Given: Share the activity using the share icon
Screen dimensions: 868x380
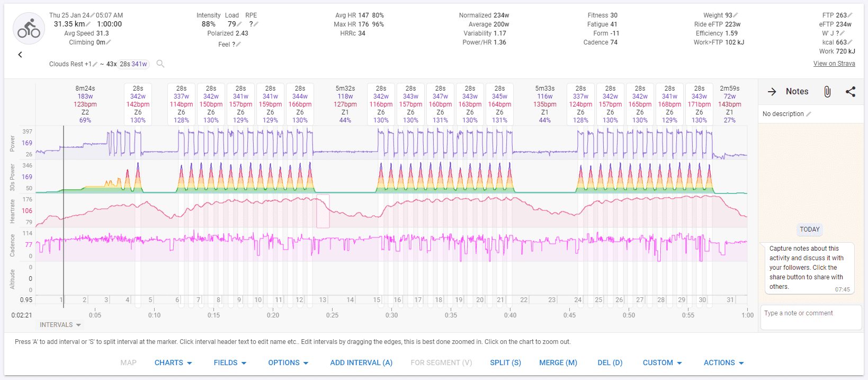Looking at the screenshot, I should pyautogui.click(x=851, y=92).
